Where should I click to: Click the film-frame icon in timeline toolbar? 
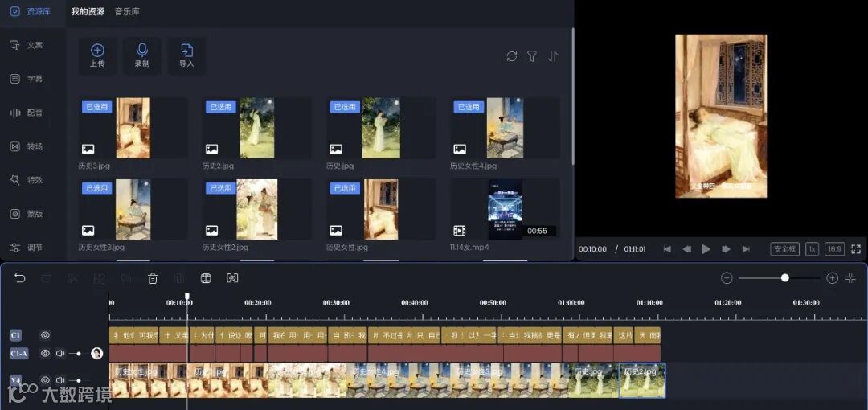click(x=206, y=278)
